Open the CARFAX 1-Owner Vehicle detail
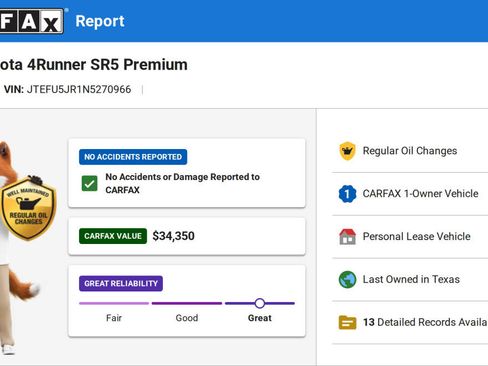 click(x=410, y=194)
